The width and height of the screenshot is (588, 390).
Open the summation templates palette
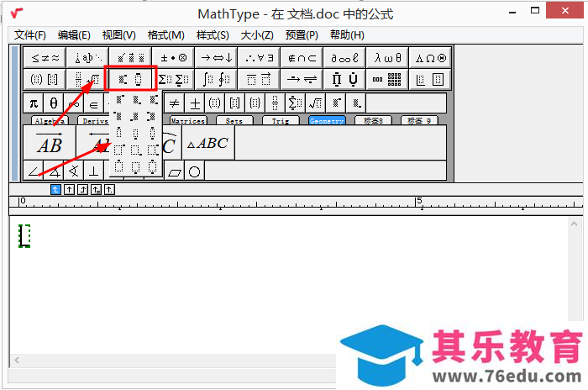[173, 79]
